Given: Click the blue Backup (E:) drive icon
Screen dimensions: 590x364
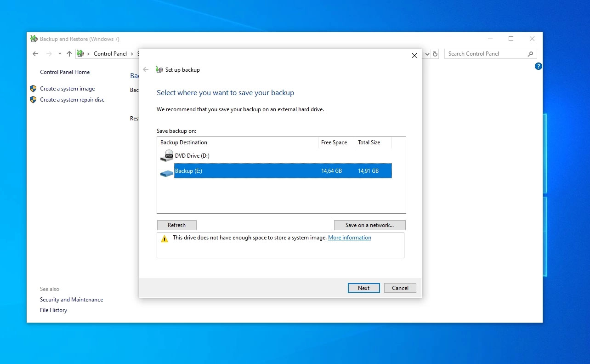Looking at the screenshot, I should (x=166, y=173).
